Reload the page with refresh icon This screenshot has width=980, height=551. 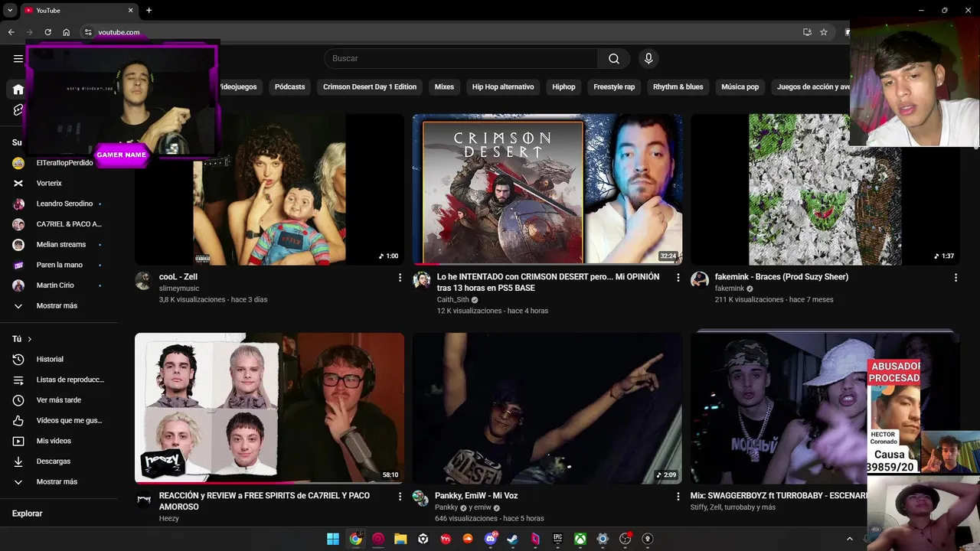(x=47, y=32)
